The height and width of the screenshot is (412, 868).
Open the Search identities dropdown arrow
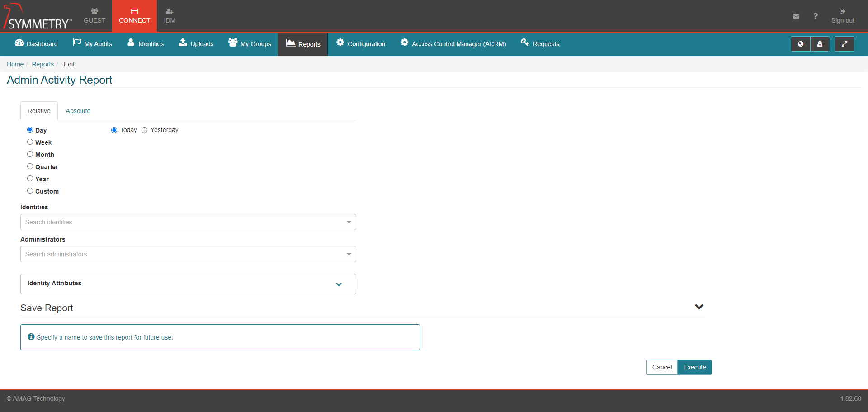(x=349, y=222)
